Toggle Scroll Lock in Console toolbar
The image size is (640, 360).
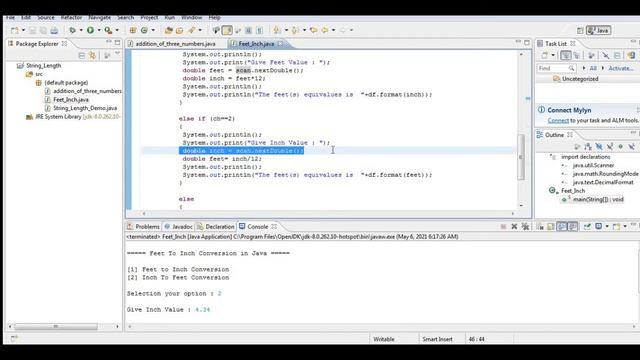click(551, 227)
